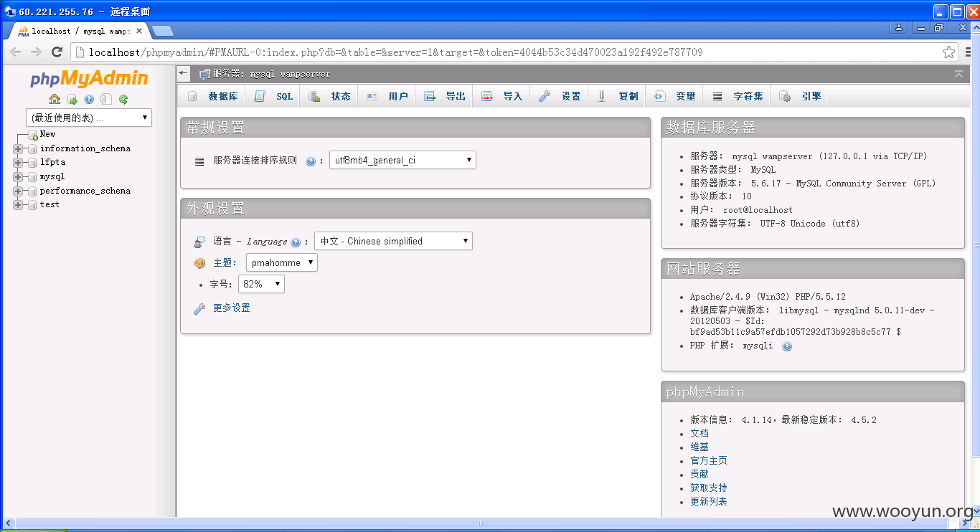This screenshot has height=532, width=980.
Task: Click the database icon beside lfpta
Action: 32,163
